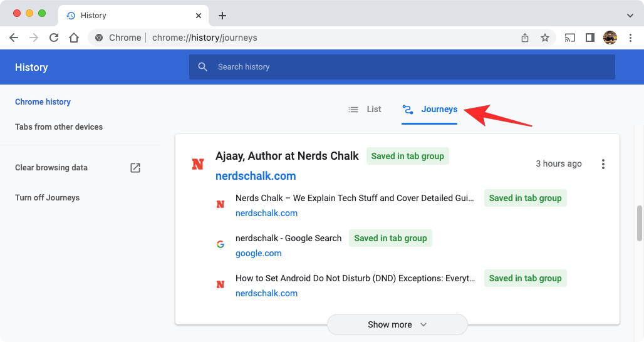Screen dimensions: 644x342
Task: Click the share page icon
Action: coord(525,38)
